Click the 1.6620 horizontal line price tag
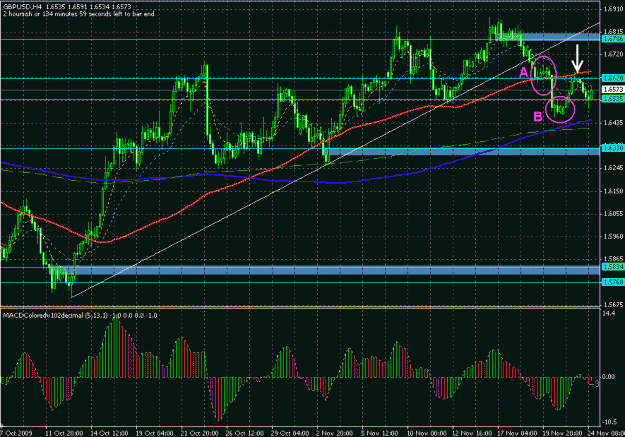 coord(613,78)
